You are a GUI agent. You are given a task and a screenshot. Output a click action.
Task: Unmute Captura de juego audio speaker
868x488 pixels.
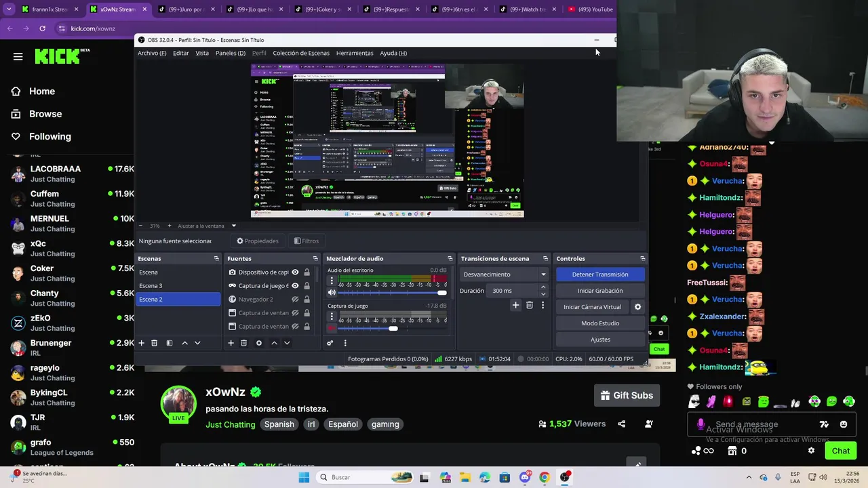[332, 328]
